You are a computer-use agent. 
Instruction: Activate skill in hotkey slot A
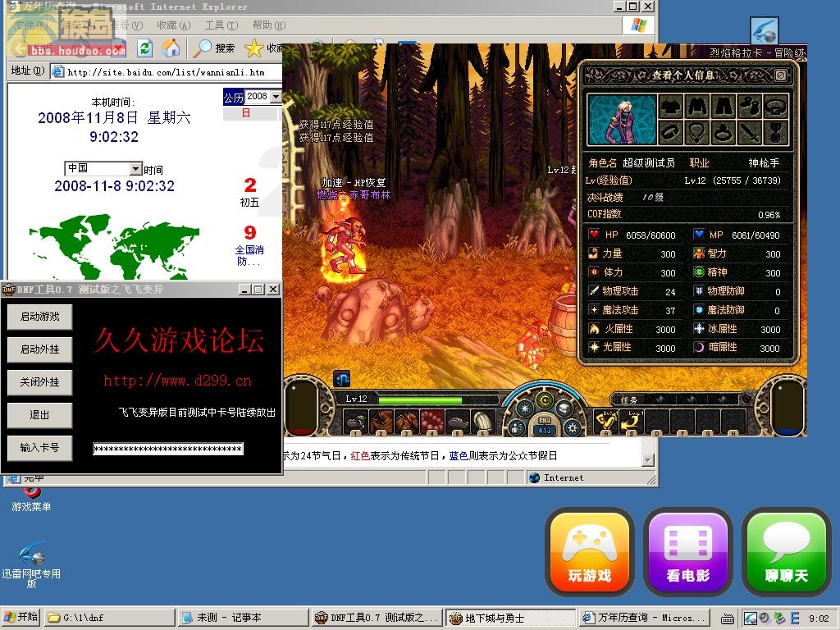tap(606, 421)
